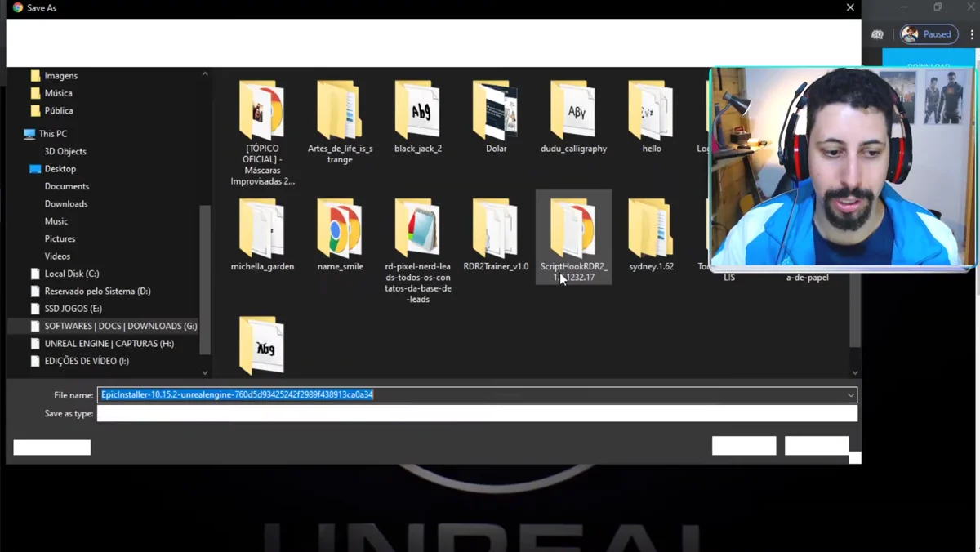This screenshot has width=980, height=552.
Task: Open the File name dropdown arrow
Action: [x=851, y=395]
